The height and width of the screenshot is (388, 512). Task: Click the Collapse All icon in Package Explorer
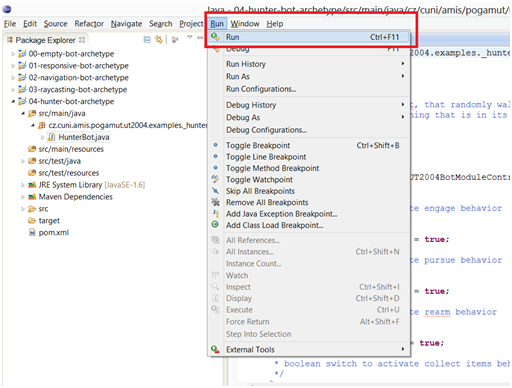pyautogui.click(x=147, y=40)
